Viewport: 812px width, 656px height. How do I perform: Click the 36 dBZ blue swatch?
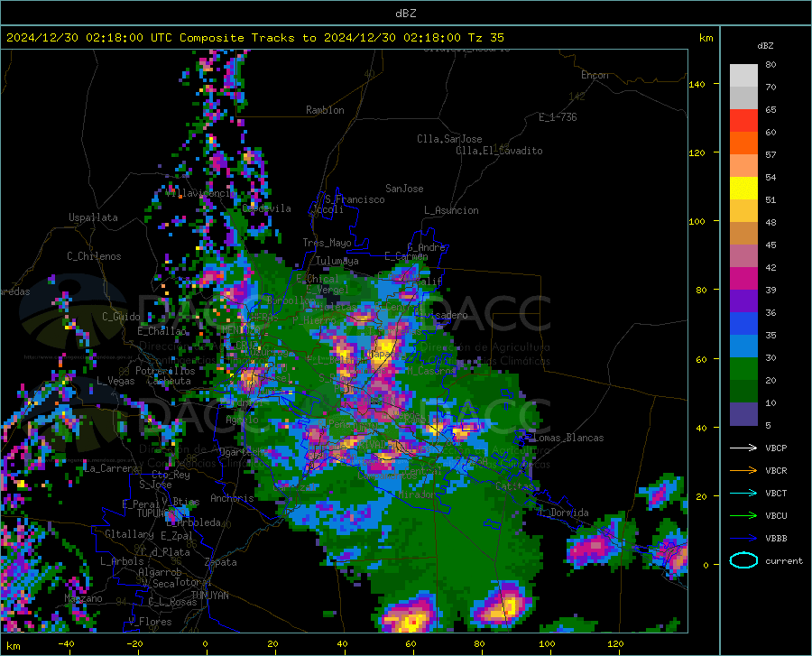(x=743, y=324)
